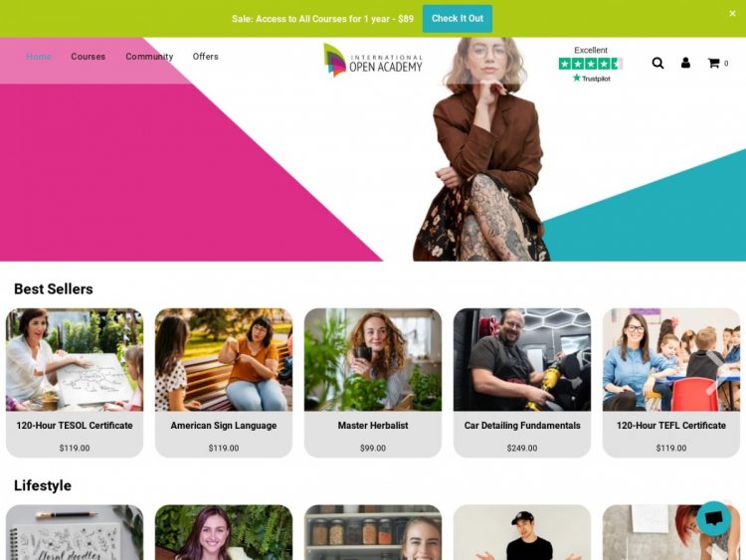746x560 pixels.
Task: Select the Home menu item
Action: tap(39, 57)
